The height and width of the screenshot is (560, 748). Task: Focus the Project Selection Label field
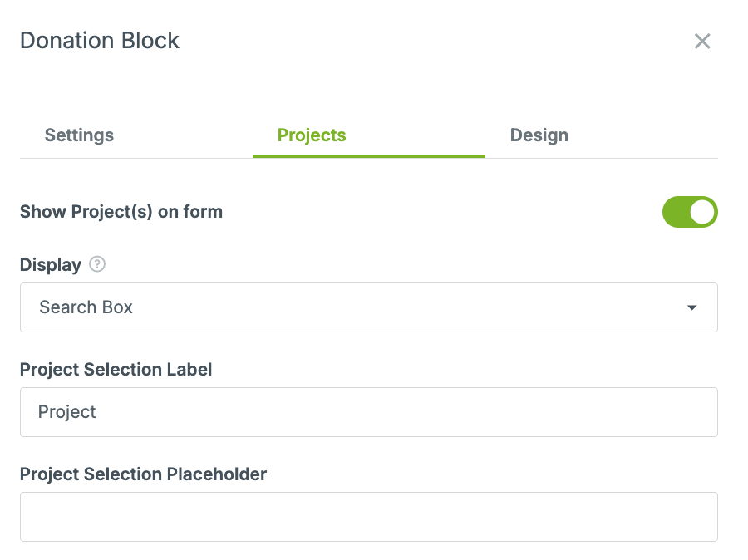click(x=369, y=412)
